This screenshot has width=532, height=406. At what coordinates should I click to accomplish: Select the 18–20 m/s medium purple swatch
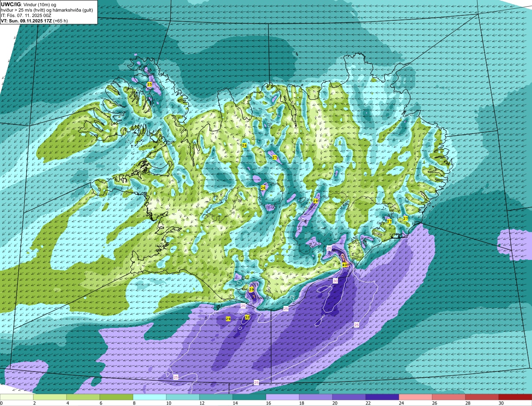point(316,397)
